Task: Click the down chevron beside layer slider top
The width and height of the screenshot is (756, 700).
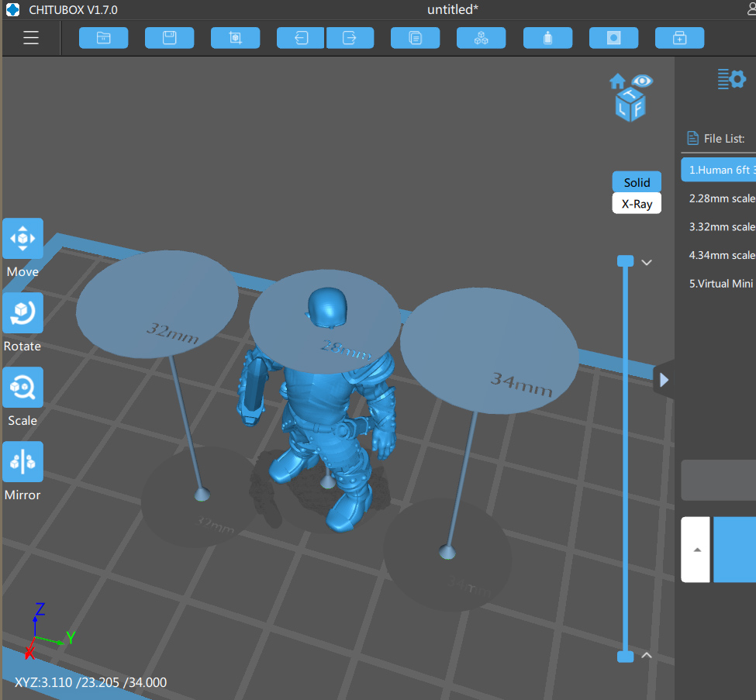Action: click(647, 262)
